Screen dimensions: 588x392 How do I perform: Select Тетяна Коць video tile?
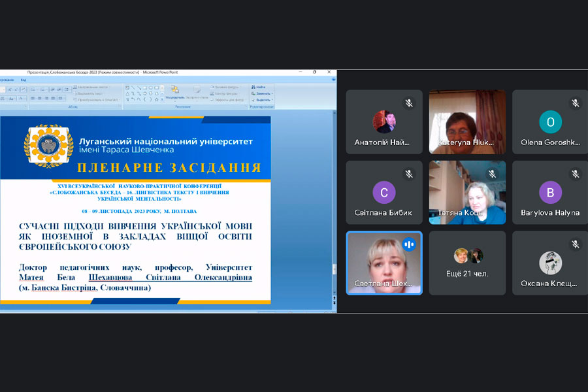(x=467, y=193)
